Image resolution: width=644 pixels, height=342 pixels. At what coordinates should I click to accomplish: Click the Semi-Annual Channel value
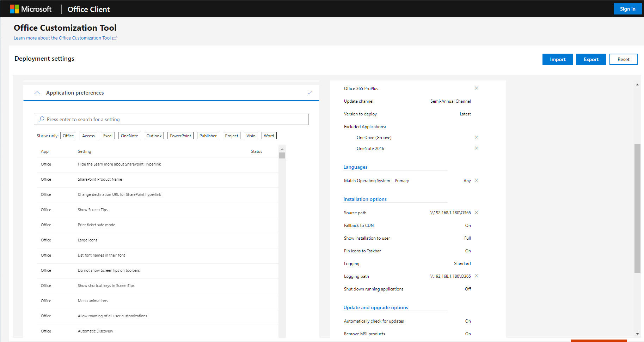(450, 101)
